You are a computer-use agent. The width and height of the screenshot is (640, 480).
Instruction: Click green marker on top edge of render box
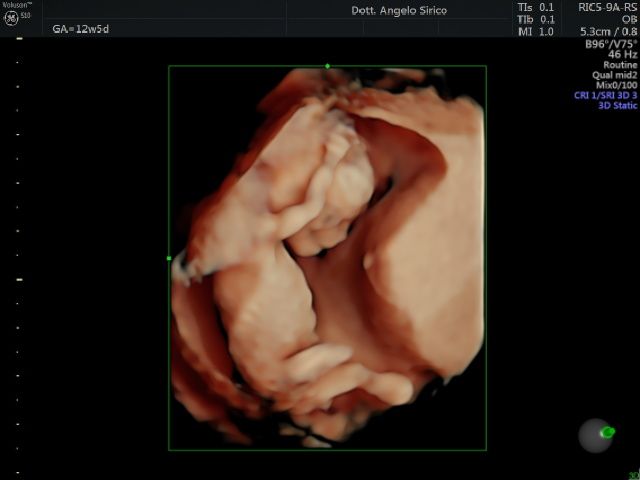click(327, 66)
